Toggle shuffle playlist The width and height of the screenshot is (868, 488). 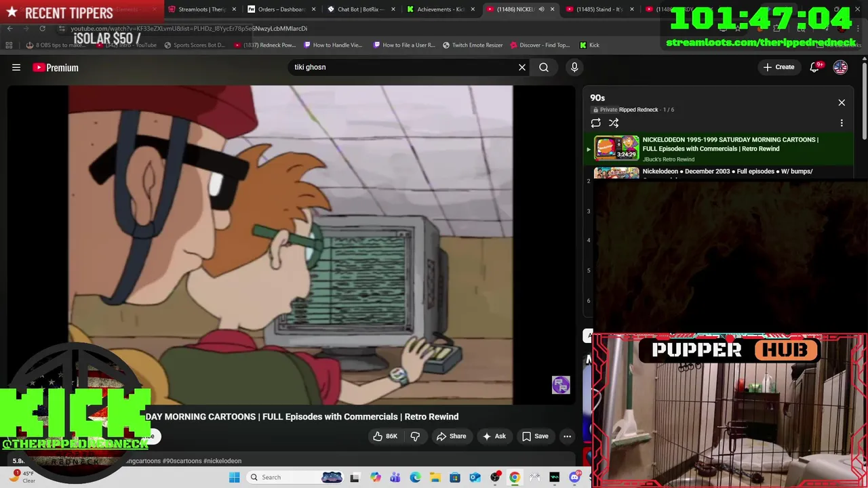tap(614, 123)
